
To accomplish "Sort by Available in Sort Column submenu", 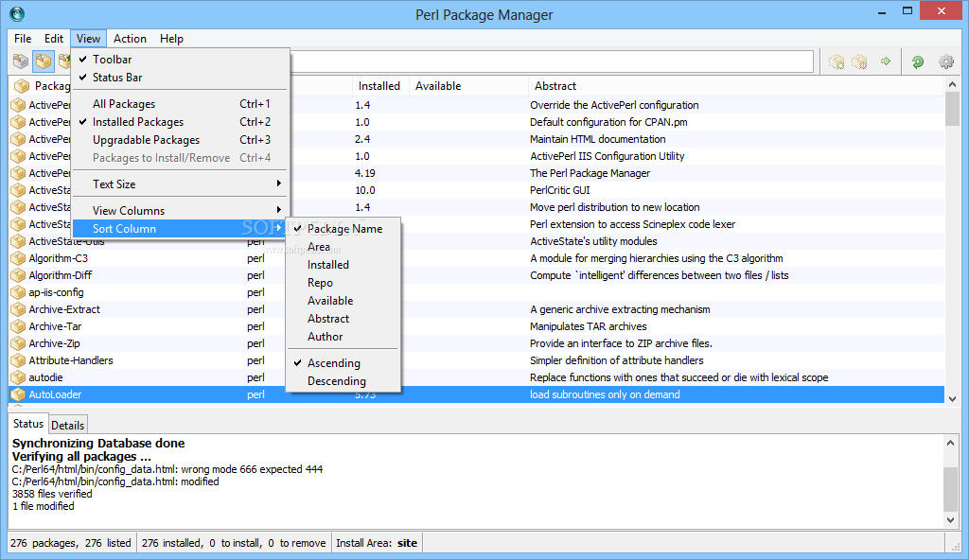I will point(343,301).
